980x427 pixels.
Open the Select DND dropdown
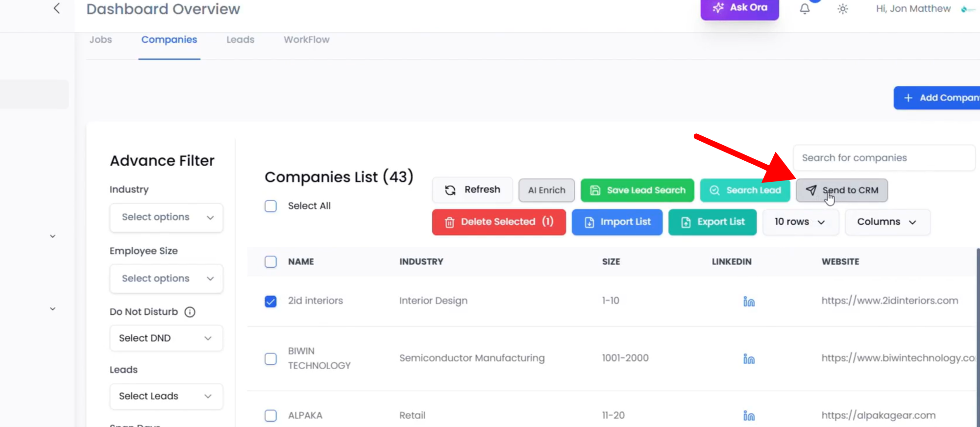(166, 338)
